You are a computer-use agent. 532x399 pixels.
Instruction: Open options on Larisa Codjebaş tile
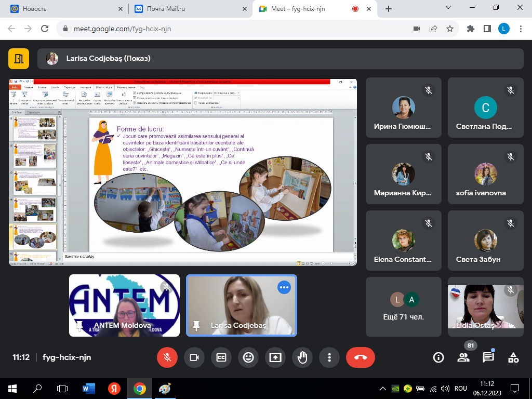pos(284,287)
